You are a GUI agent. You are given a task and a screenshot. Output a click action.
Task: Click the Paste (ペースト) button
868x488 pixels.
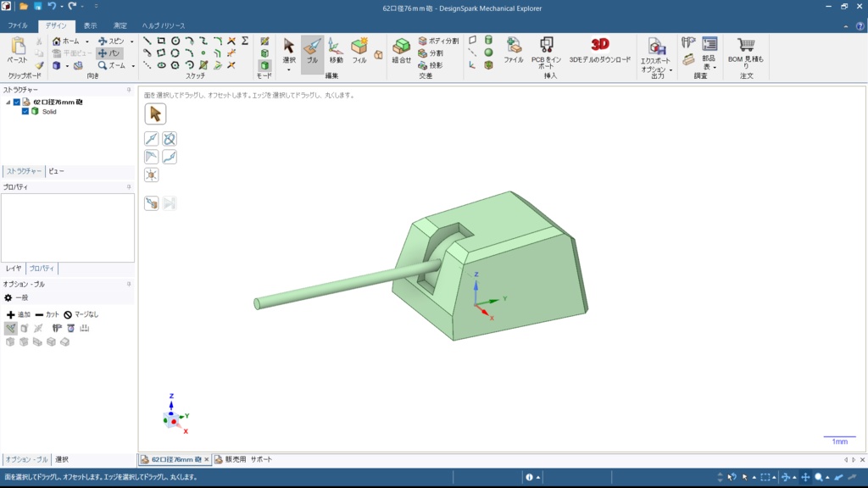coord(17,50)
